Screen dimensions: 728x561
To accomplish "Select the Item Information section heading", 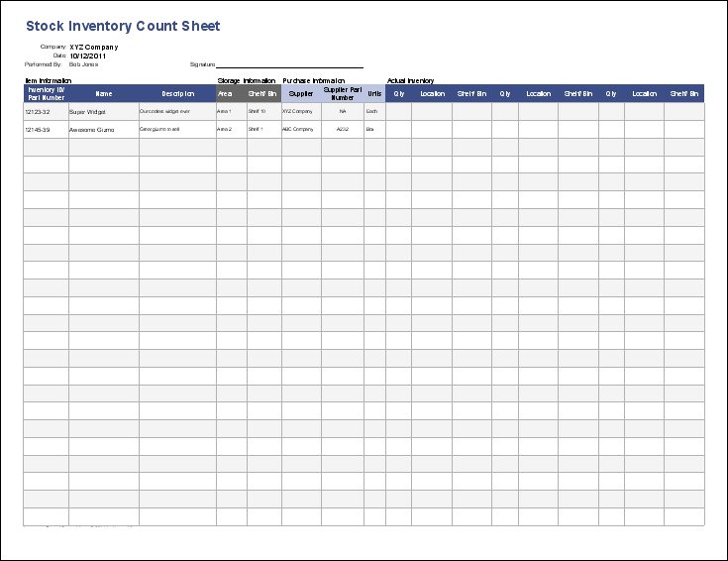I will 49,81.
